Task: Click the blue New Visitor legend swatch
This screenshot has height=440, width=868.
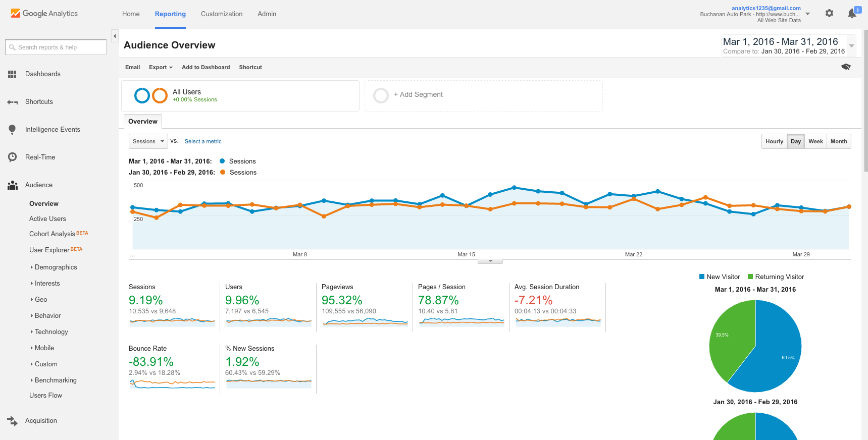Action: point(702,277)
